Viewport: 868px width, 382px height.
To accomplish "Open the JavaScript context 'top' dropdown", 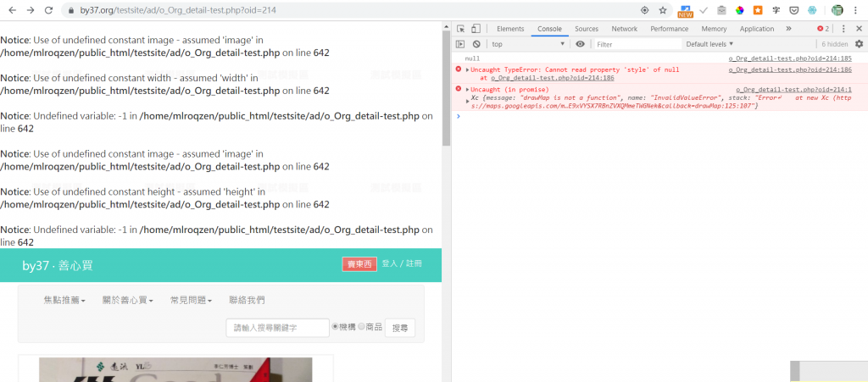I will [x=528, y=44].
